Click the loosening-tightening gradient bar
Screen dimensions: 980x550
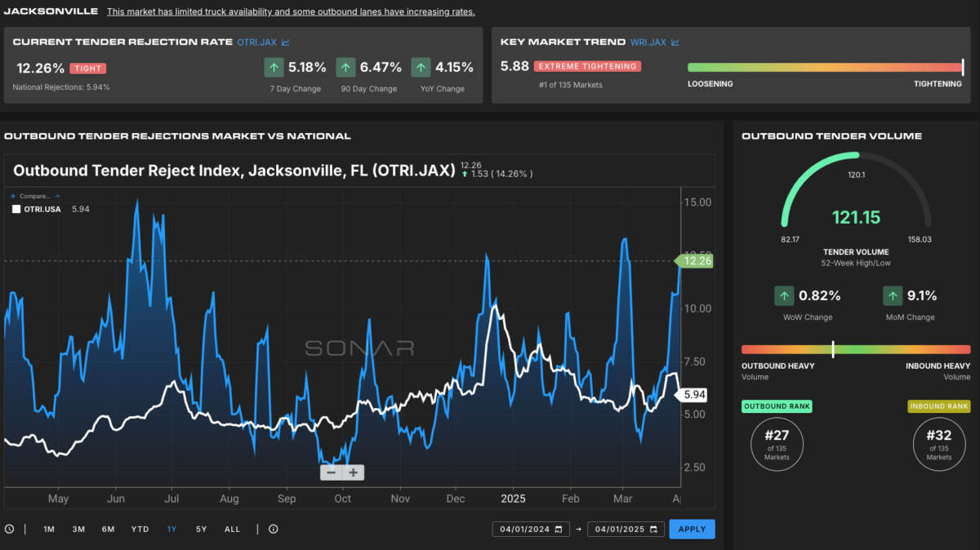point(825,68)
